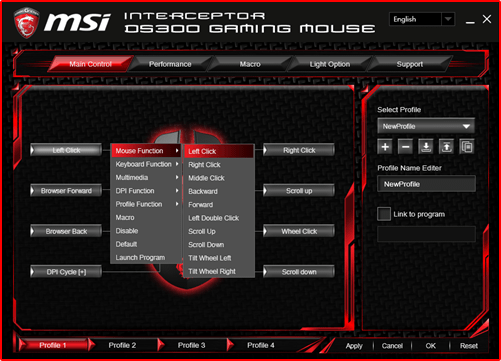Click the copy profile icon

(x=467, y=147)
